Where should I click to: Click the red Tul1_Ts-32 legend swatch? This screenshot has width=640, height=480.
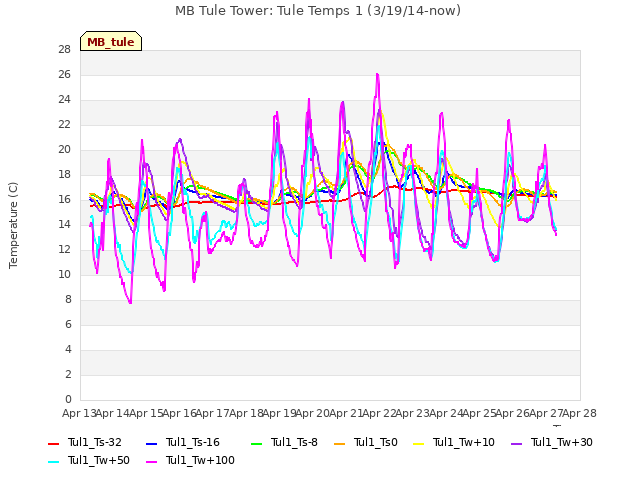click(x=53, y=443)
